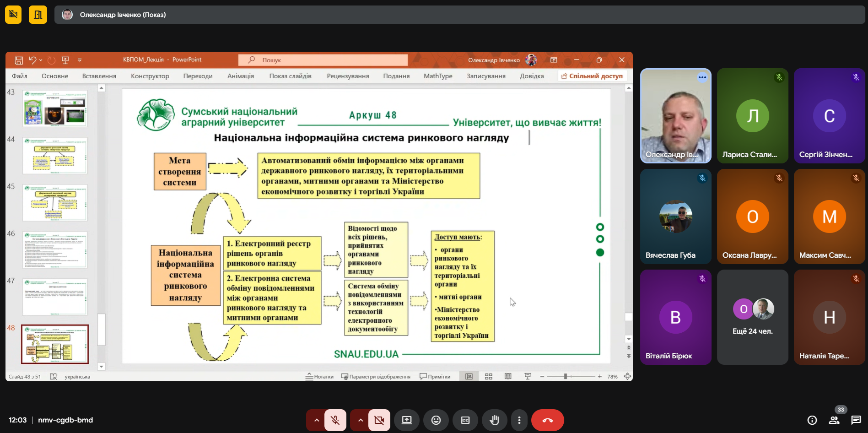The width and height of the screenshot is (868, 433).
Task: Turn on the disabled camera
Action: point(379,420)
